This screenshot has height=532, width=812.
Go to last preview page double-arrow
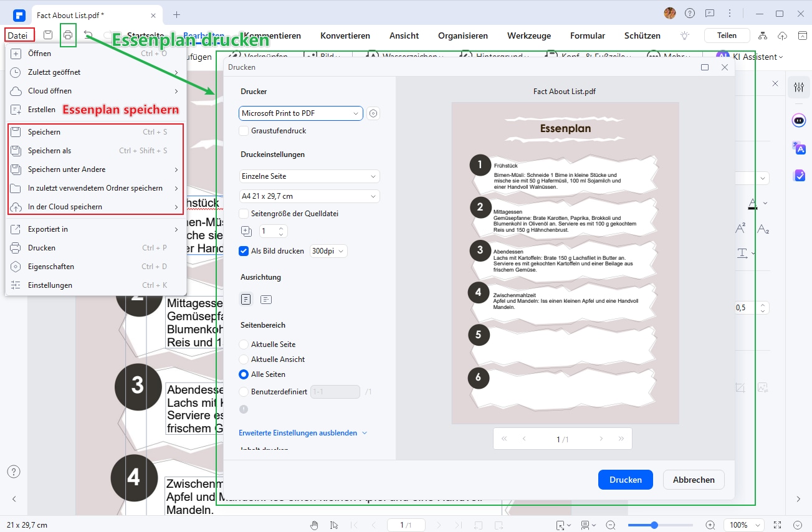pos(621,439)
